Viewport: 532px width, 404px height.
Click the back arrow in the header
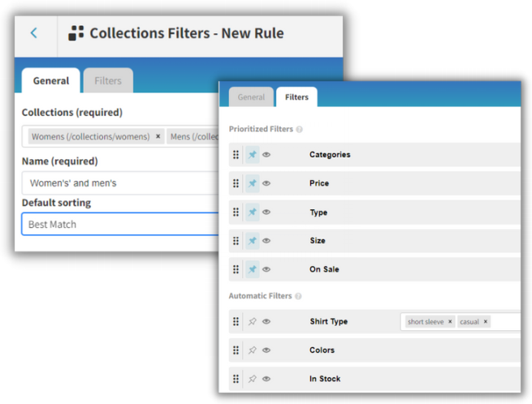34,33
